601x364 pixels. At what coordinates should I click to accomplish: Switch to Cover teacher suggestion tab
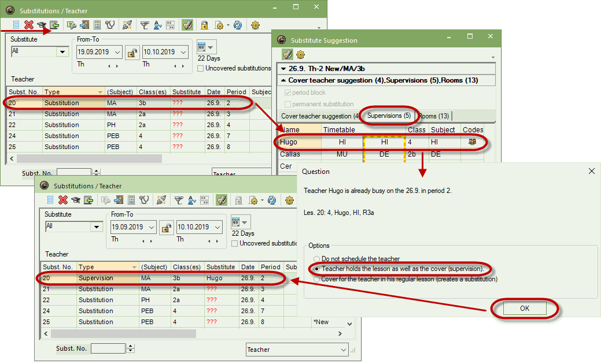[320, 116]
